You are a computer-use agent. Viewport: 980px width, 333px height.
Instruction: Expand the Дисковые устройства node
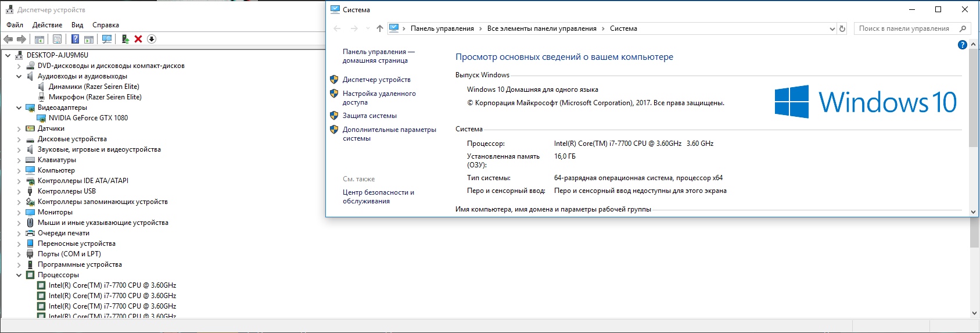tap(19, 139)
